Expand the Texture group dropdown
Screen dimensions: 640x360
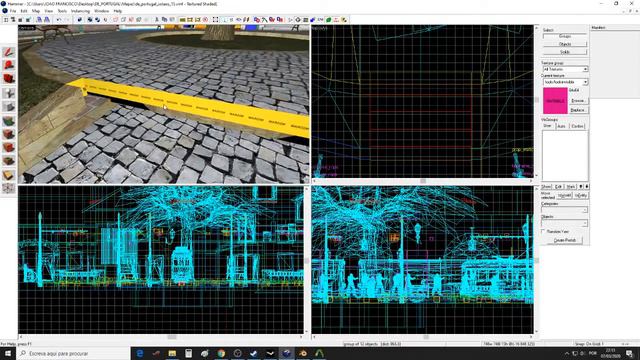[585, 69]
